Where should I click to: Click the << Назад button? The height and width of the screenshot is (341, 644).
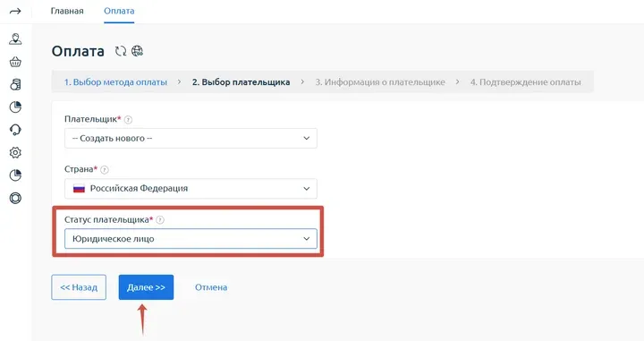[79, 287]
